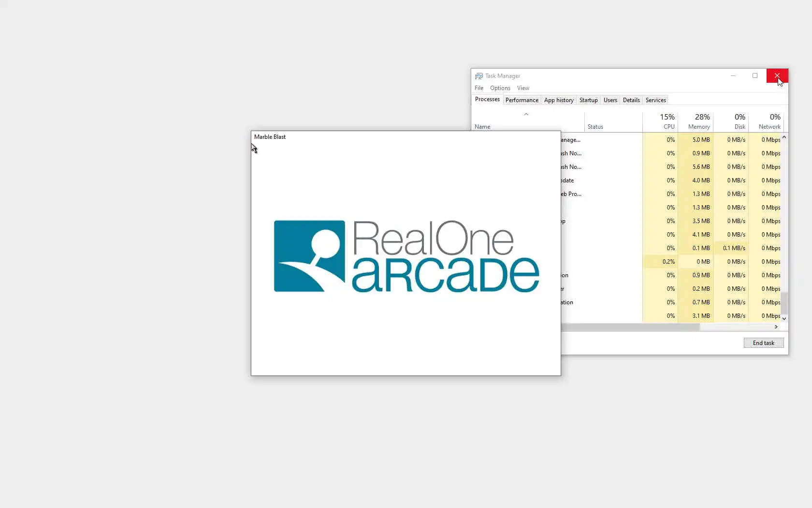This screenshot has width=812, height=508.
Task: Open the Startup tab
Action: click(x=588, y=100)
